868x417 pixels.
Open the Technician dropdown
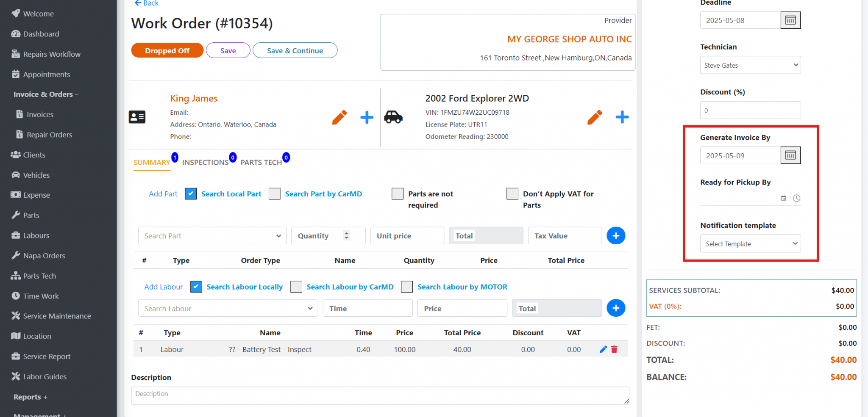click(x=750, y=65)
